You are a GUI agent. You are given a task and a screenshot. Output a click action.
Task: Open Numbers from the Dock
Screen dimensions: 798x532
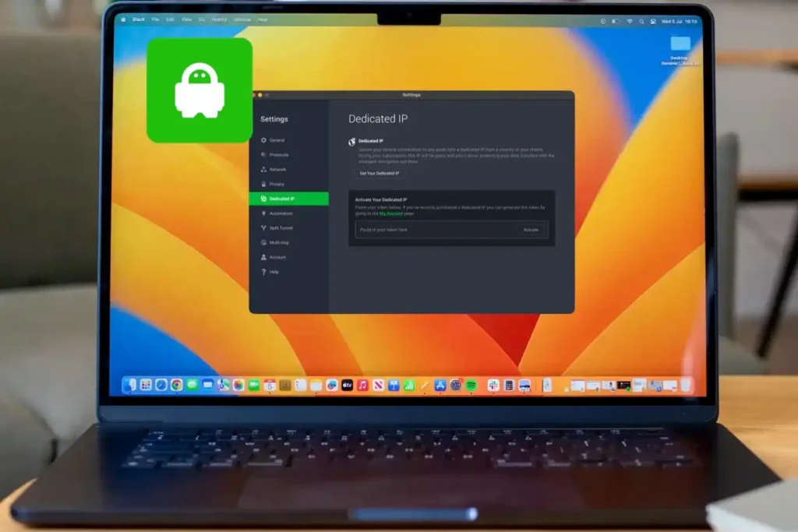click(x=409, y=386)
